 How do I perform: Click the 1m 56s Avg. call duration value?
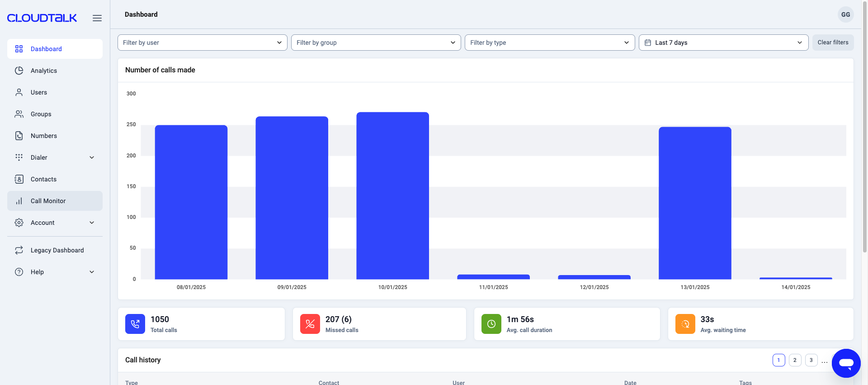[x=520, y=319]
